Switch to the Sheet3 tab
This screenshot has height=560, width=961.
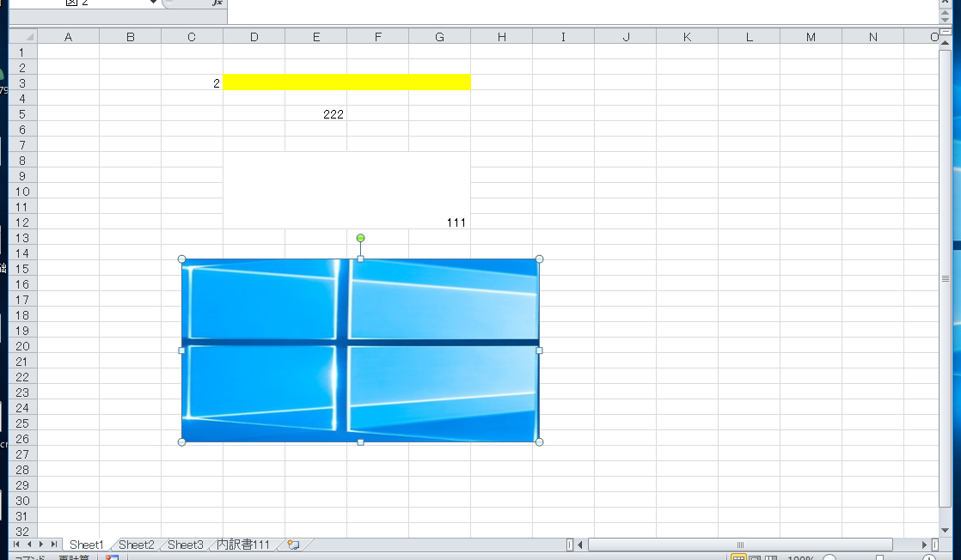coord(185,544)
